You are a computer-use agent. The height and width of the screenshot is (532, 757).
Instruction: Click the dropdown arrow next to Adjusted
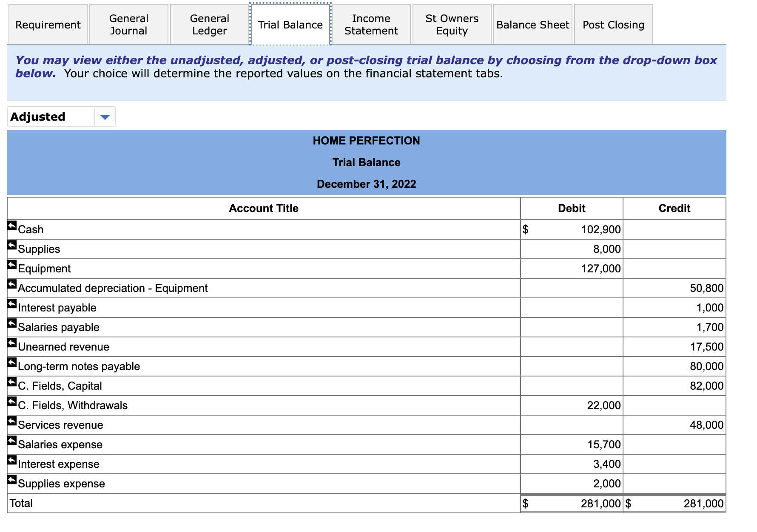coord(105,116)
